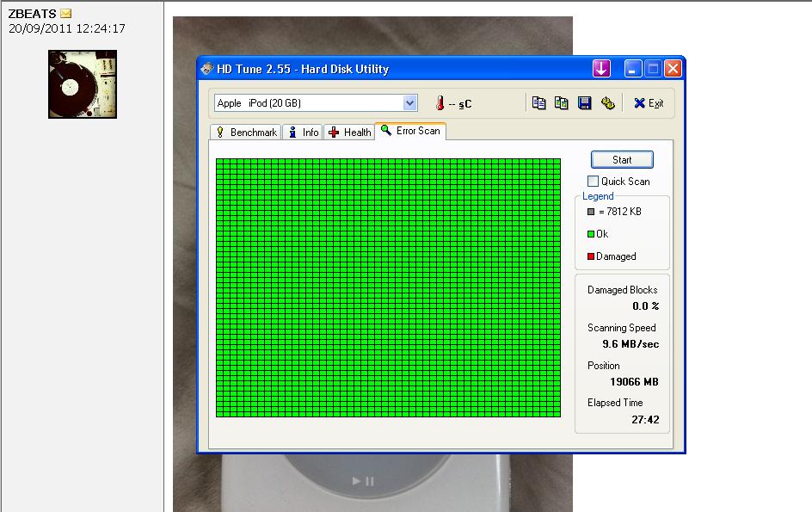Image resolution: width=812 pixels, height=512 pixels.
Task: Switch to the Benchmark tab
Action: (x=246, y=133)
